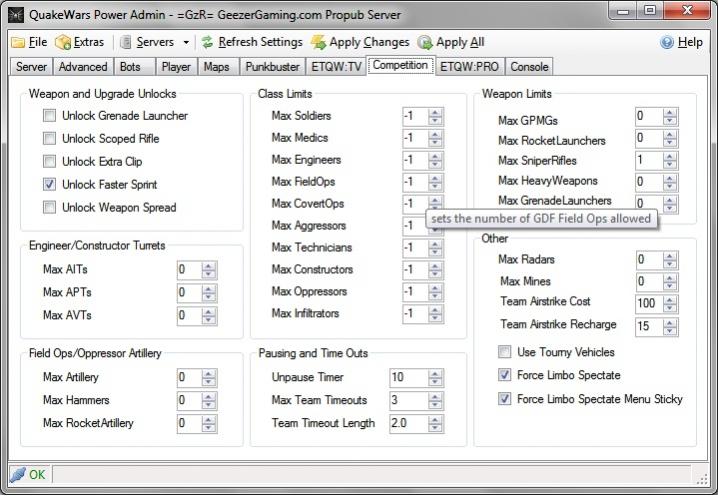Click the Servers icon in toolbar
The height and width of the screenshot is (497, 718).
click(x=126, y=42)
